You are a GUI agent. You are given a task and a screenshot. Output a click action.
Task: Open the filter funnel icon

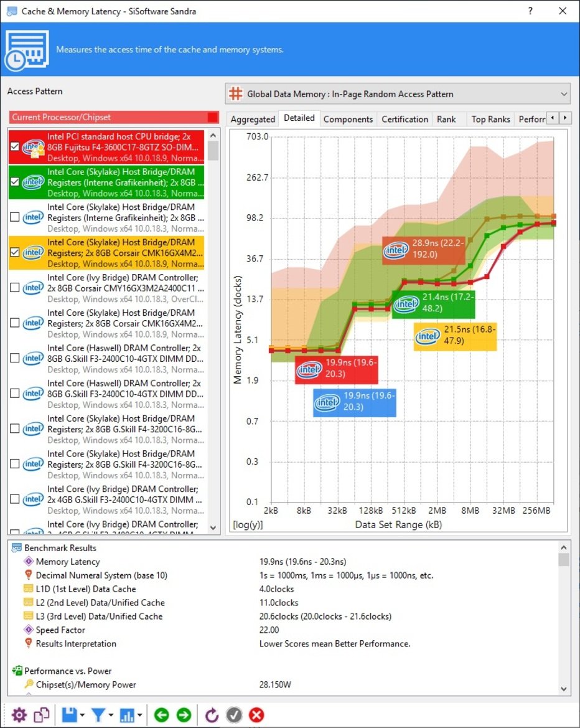point(98,714)
